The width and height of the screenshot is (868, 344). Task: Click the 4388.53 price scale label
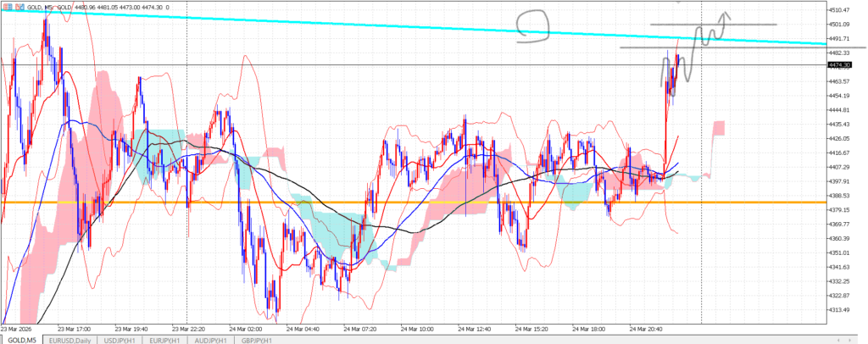837,196
